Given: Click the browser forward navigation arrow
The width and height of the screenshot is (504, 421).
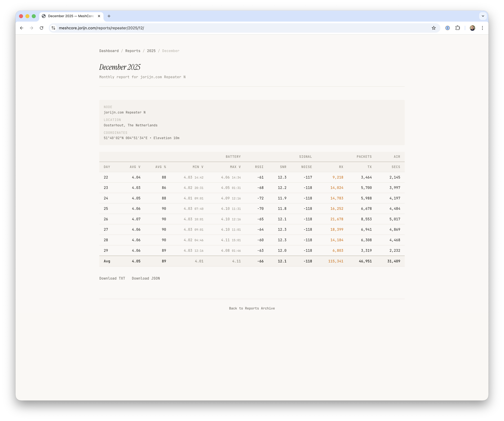Looking at the screenshot, I should point(32,28).
